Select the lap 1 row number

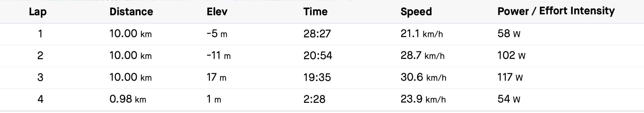click(40, 34)
